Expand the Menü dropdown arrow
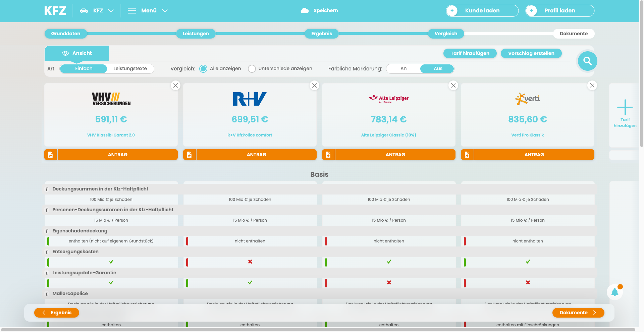Screen dimensions: 644x332 coord(165,11)
